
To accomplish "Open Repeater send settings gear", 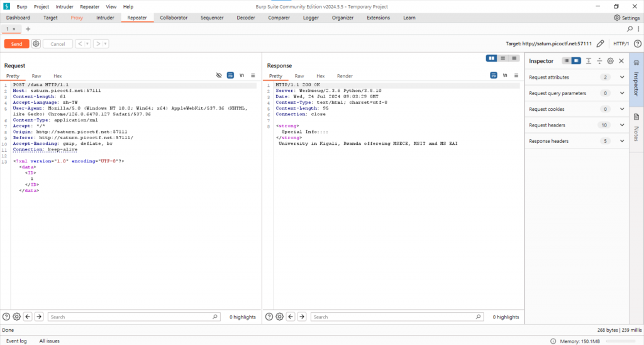I will click(x=36, y=43).
